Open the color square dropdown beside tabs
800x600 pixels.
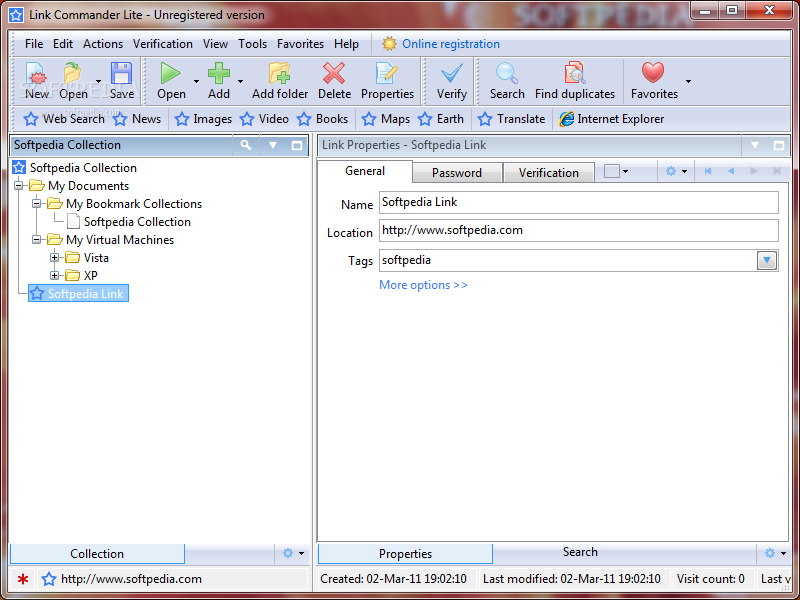[x=616, y=171]
